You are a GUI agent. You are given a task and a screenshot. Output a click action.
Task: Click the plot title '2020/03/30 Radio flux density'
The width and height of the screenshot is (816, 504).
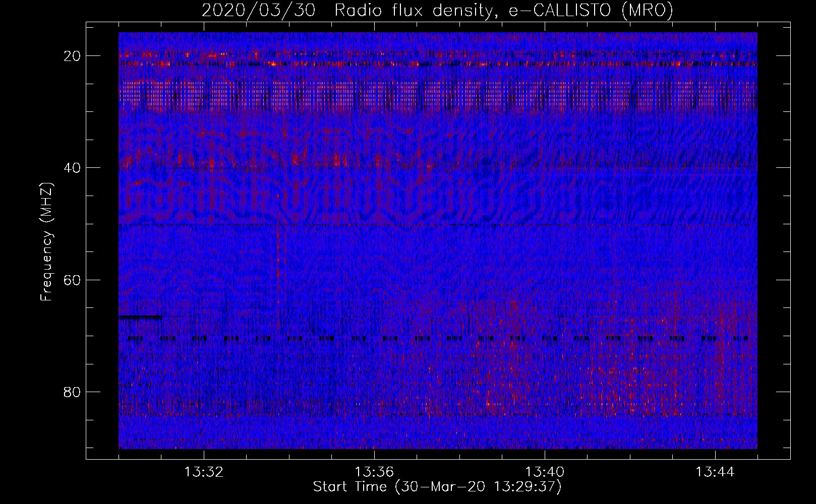coord(437,11)
